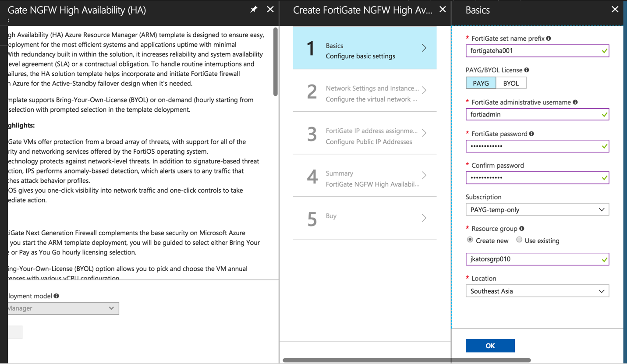The width and height of the screenshot is (627, 364).
Task: Close the Basics blade
Action: click(x=615, y=9)
